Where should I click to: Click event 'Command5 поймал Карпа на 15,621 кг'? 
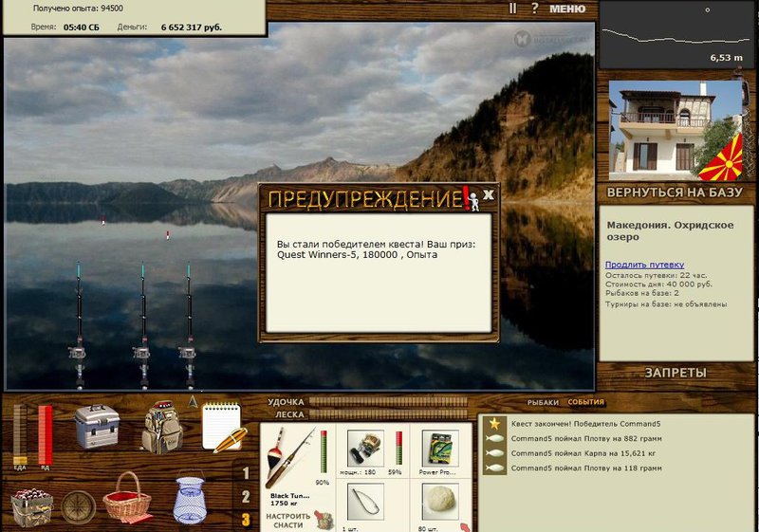coord(583,453)
